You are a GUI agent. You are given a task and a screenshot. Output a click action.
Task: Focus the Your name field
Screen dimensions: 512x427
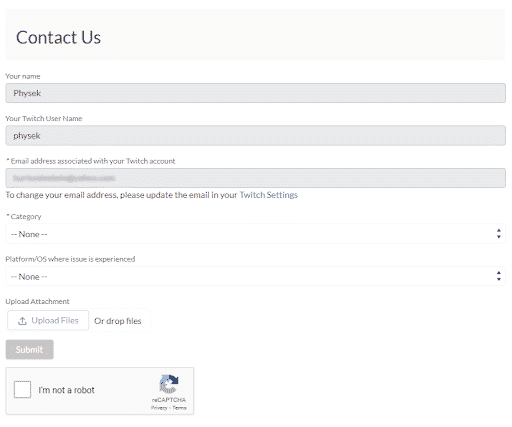[x=255, y=93]
